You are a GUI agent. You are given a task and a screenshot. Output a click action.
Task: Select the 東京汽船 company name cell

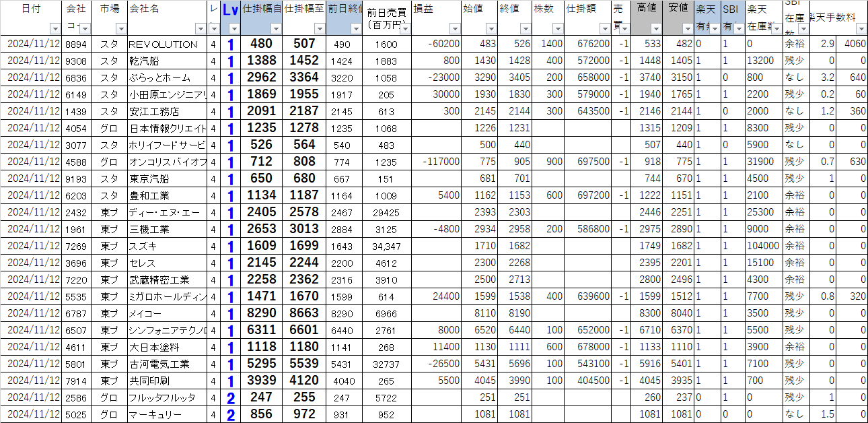168,178
